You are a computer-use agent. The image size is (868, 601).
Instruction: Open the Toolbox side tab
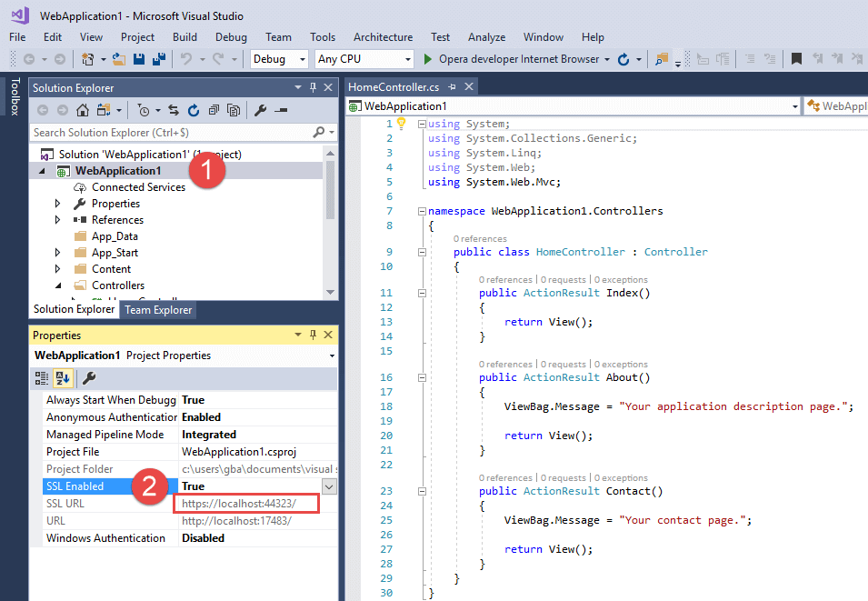15,96
